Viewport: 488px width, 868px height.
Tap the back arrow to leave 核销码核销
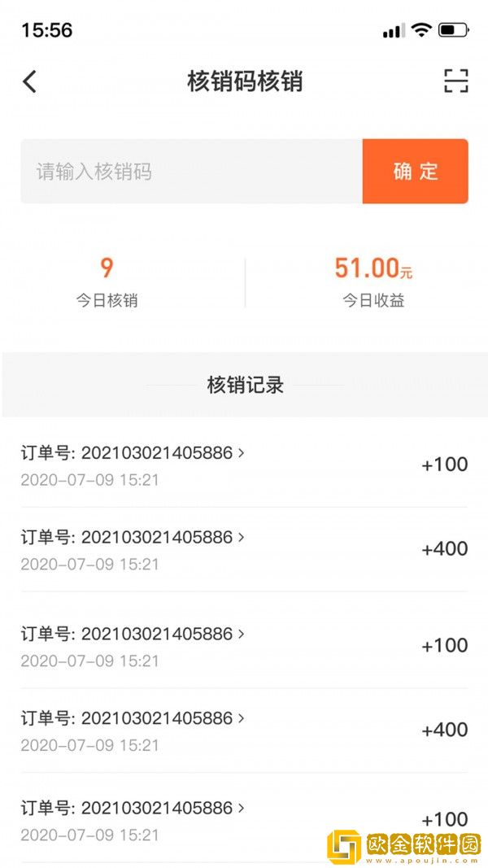pos(28,81)
